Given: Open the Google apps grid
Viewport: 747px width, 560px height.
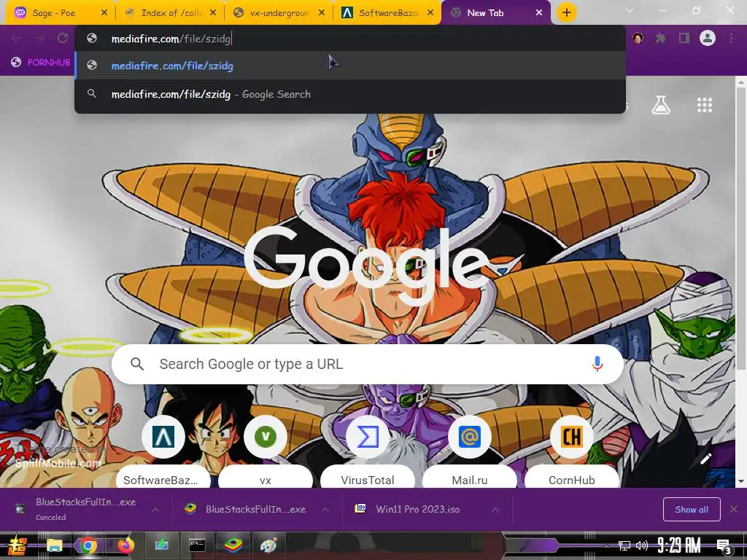Looking at the screenshot, I should tap(704, 105).
